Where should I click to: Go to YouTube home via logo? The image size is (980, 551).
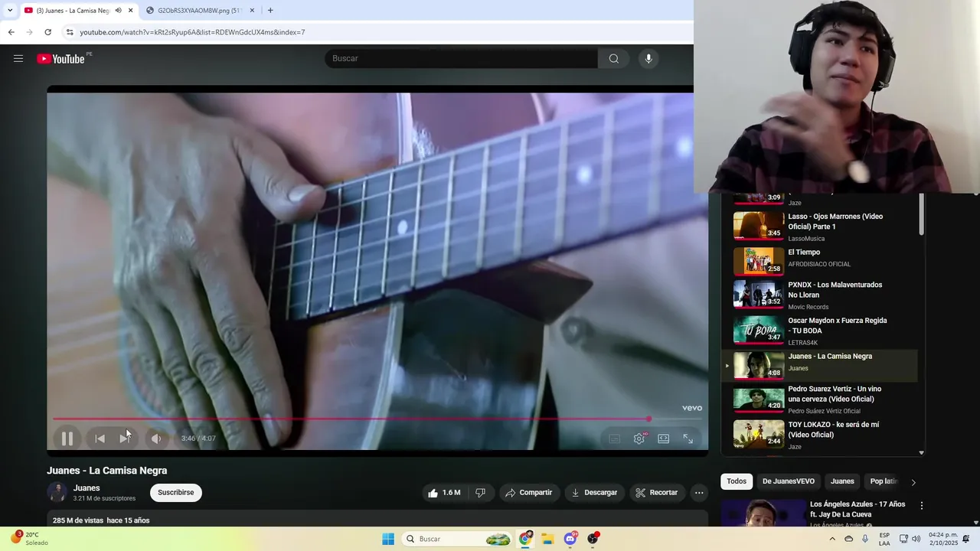[61, 59]
